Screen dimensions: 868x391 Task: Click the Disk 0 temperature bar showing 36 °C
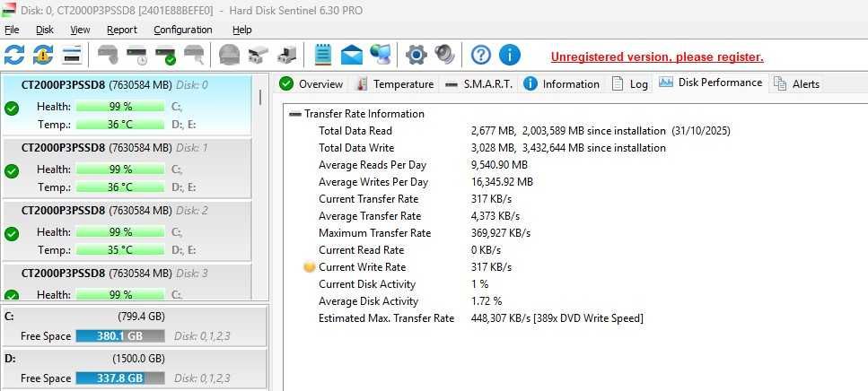click(x=120, y=125)
